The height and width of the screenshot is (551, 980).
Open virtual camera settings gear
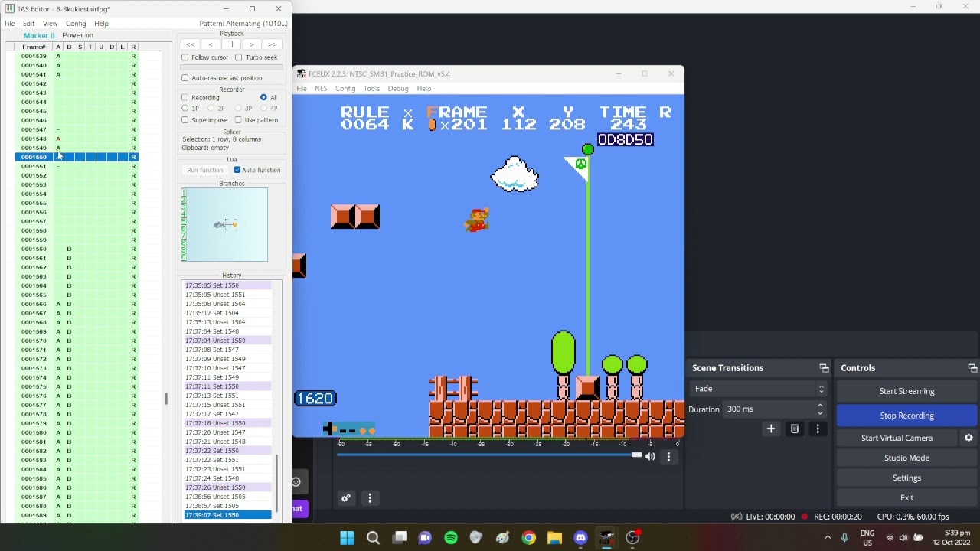click(x=969, y=438)
